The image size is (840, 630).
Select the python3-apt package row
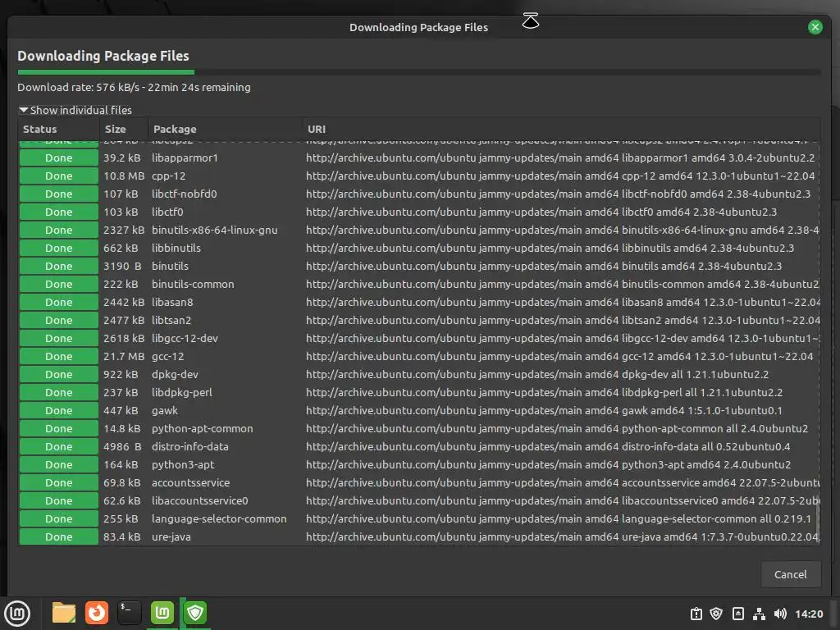click(419, 464)
